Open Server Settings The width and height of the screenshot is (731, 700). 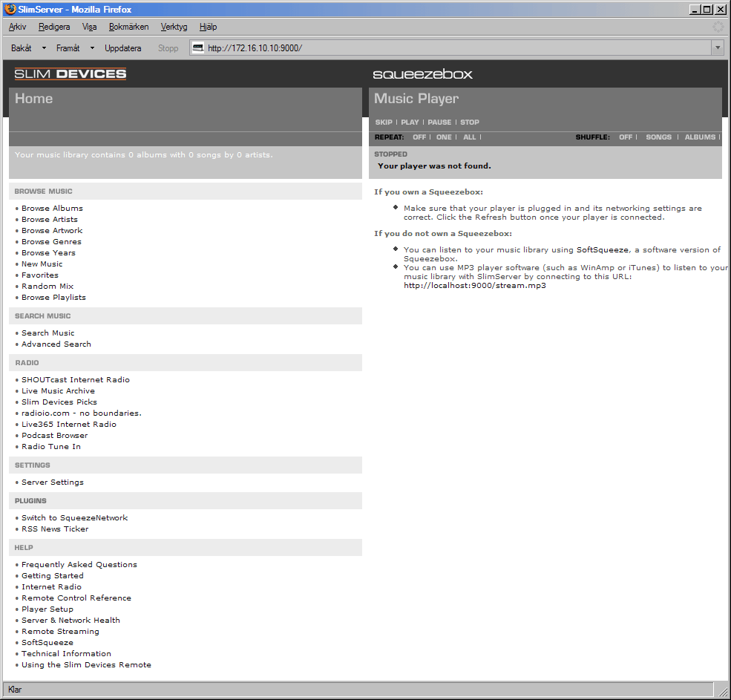click(x=53, y=483)
